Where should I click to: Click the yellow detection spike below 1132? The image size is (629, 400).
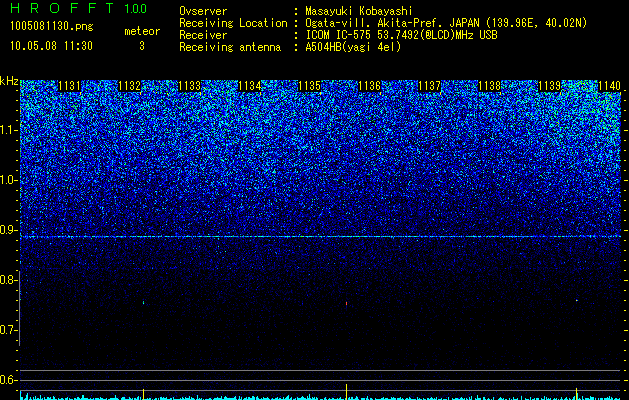[143, 394]
